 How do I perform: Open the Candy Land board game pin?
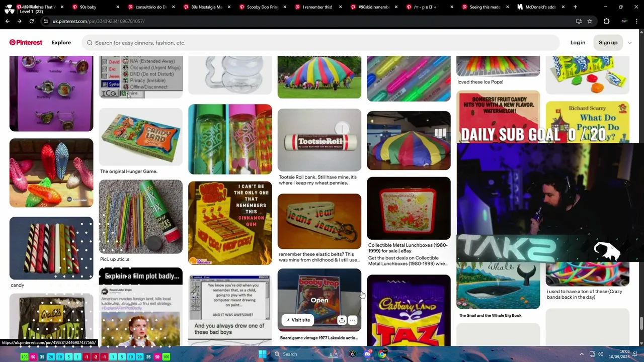pyautogui.click(x=141, y=137)
